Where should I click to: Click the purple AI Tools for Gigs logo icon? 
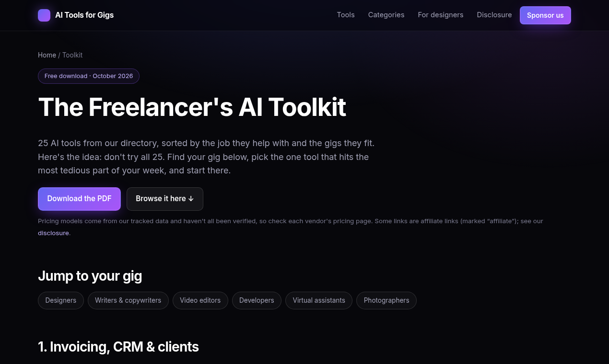[44, 15]
